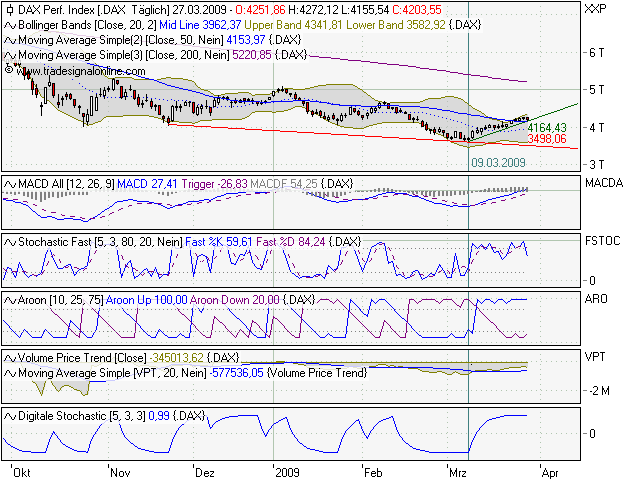Click the Nov label on time axis

pos(120,473)
